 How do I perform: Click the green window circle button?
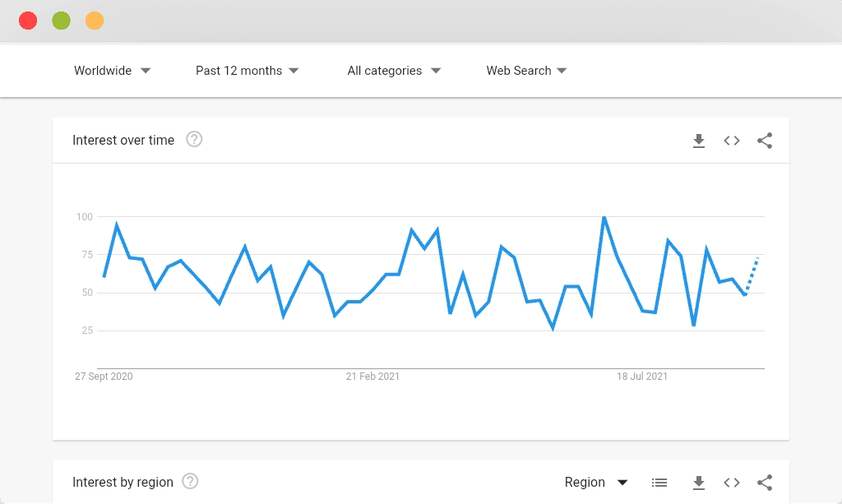tap(61, 21)
